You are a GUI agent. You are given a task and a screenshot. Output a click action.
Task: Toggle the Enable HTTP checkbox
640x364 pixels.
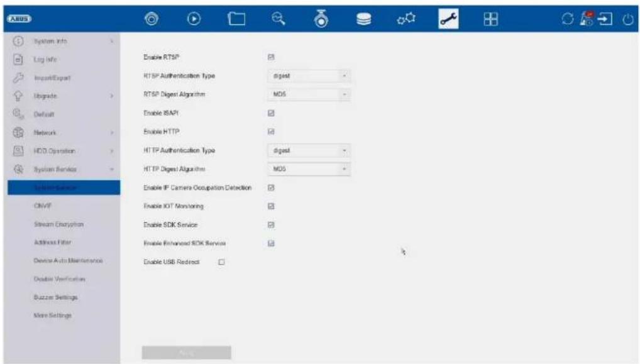[271, 131]
